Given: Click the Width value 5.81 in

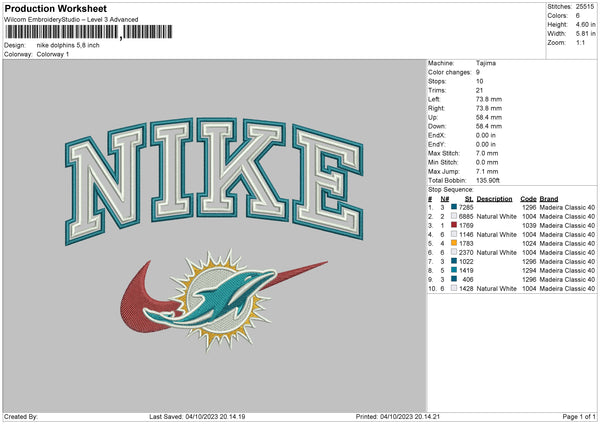Looking at the screenshot, I should click(x=585, y=34).
